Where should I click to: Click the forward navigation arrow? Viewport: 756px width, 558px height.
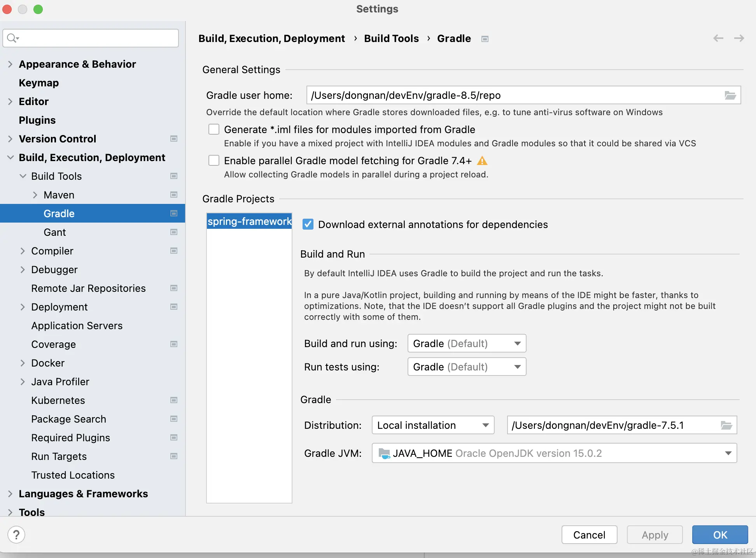[x=739, y=38]
